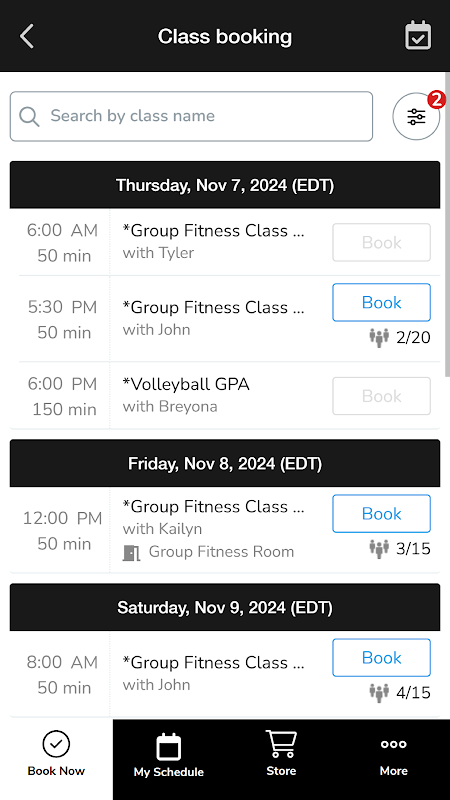Select the Book Now tab
The image size is (450, 800).
pyautogui.click(x=56, y=753)
